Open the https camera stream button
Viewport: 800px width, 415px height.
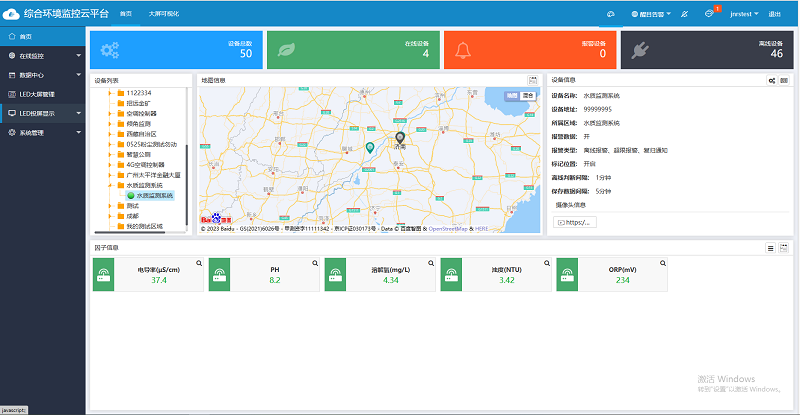[575, 222]
